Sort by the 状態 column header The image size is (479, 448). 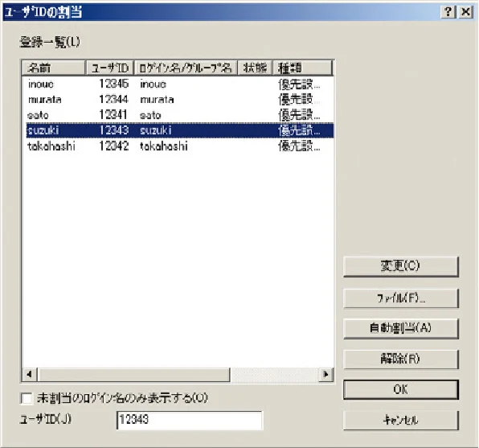(255, 68)
